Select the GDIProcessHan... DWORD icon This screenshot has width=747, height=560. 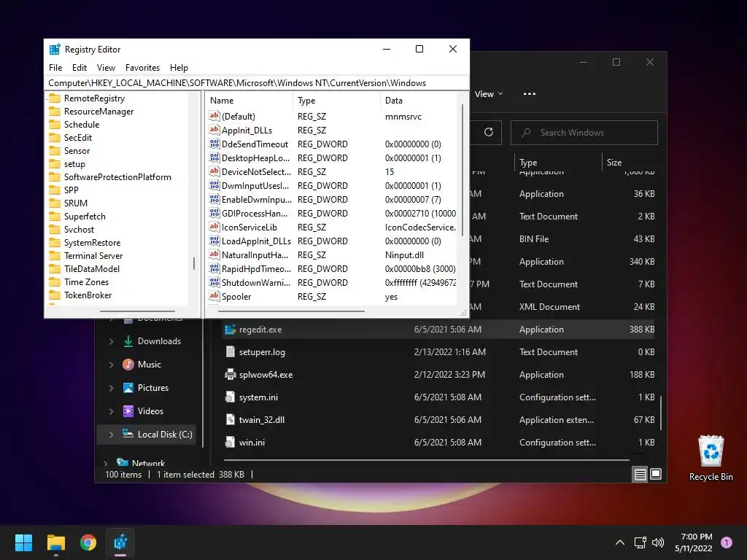click(x=214, y=213)
